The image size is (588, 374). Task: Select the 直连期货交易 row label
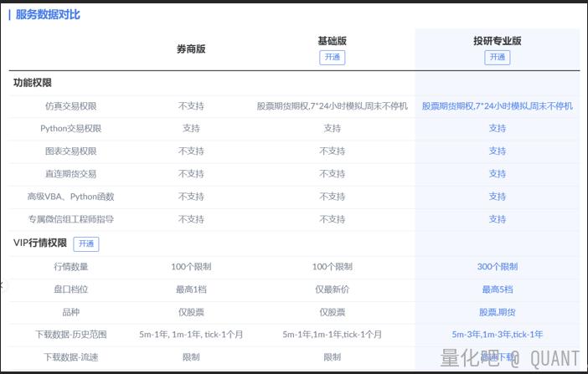[70, 174]
